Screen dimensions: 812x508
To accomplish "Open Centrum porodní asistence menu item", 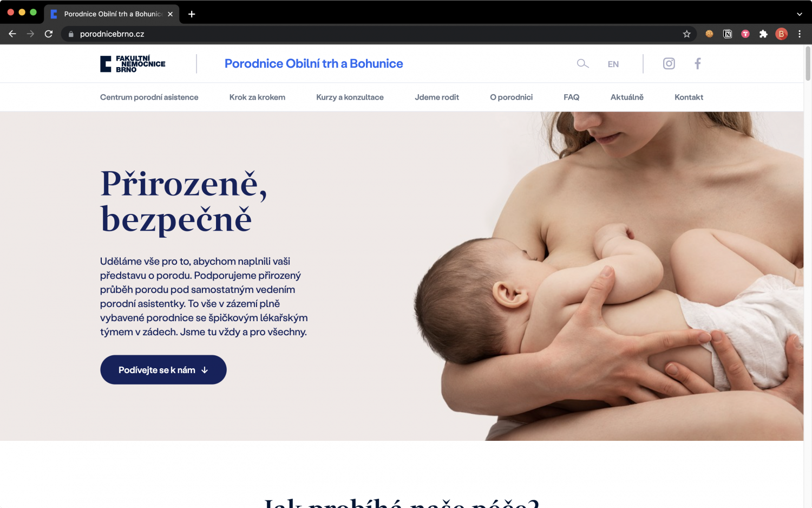I will tap(149, 97).
